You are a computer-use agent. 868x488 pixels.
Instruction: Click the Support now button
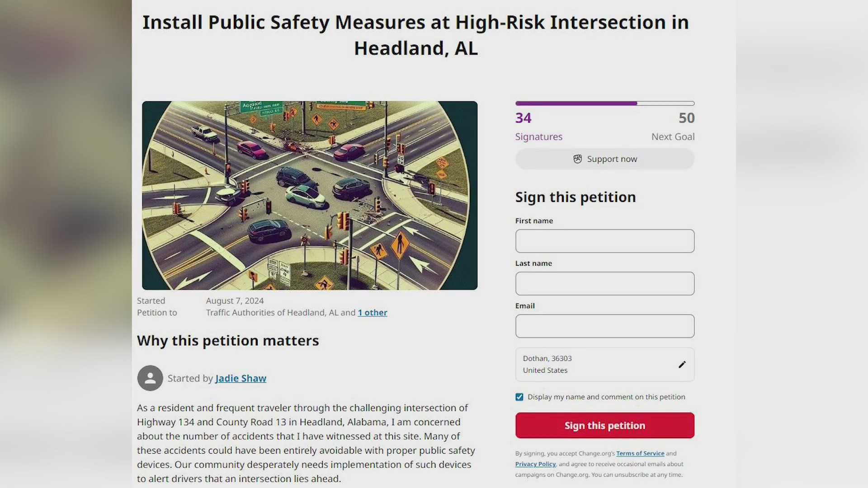pyautogui.click(x=604, y=159)
